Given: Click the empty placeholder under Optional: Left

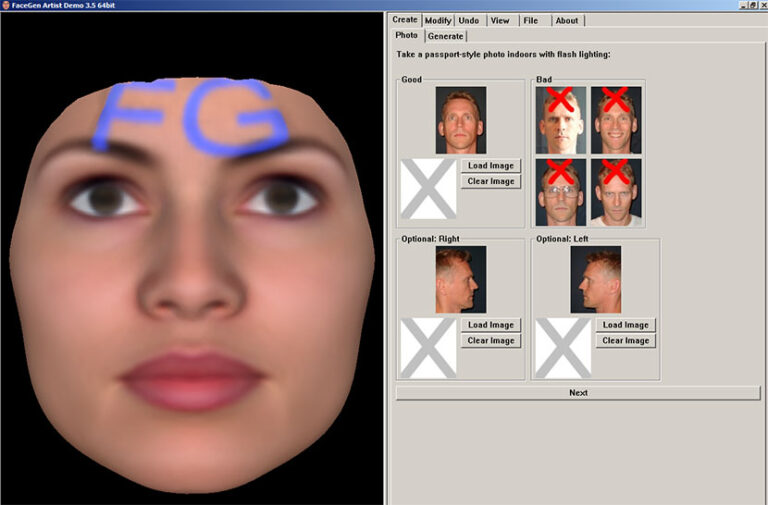Looking at the screenshot, I should [x=563, y=348].
